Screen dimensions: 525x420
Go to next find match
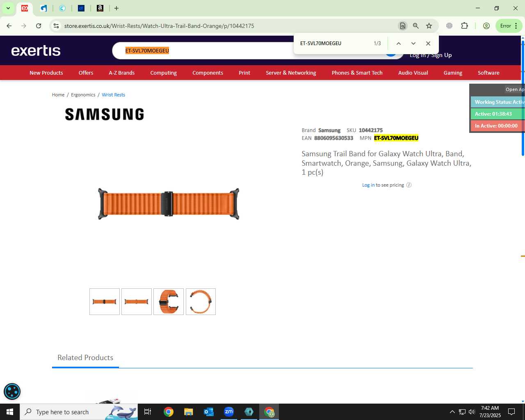(413, 43)
